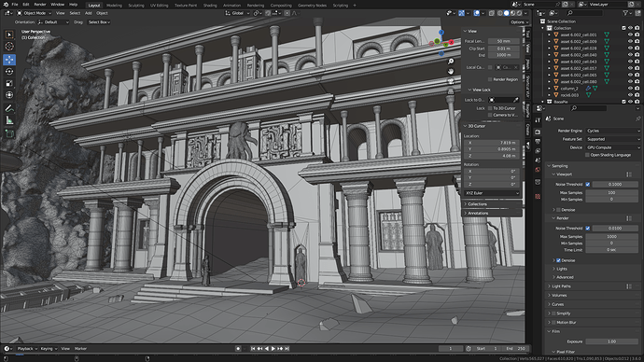Open the Render Engine Cycles dropdown
Viewport: 644px width, 362px height.
point(613,131)
